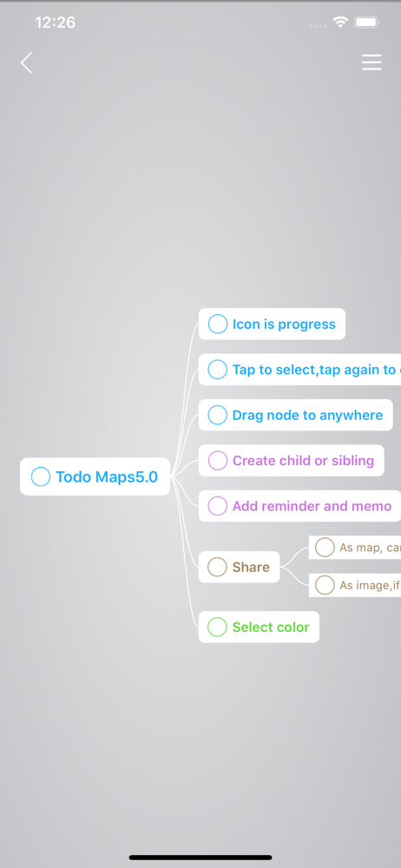Toggle progress circle for Icon is progress
This screenshot has height=868, width=401.
coord(218,324)
